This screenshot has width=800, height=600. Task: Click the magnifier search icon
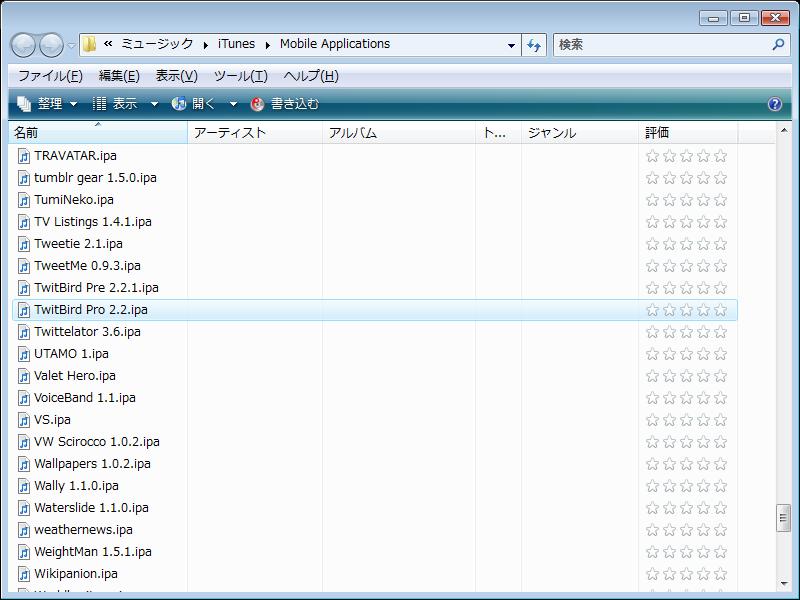click(x=778, y=45)
